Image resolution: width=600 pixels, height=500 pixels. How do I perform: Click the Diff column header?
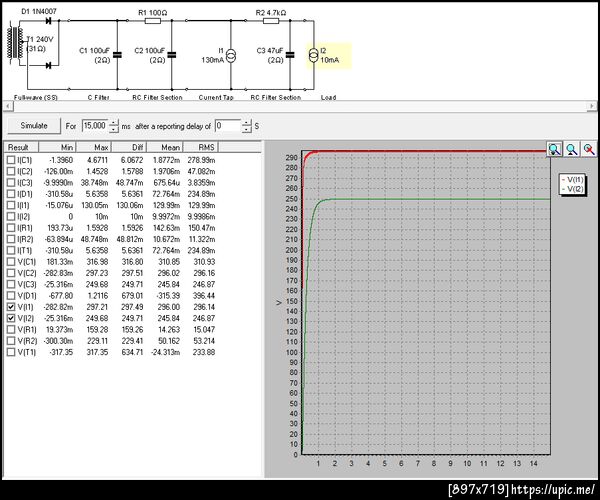(x=129, y=147)
